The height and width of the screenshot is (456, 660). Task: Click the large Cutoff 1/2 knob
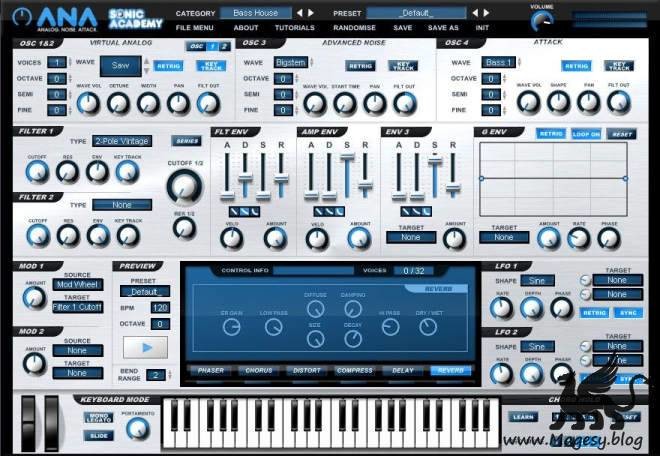pos(184,187)
